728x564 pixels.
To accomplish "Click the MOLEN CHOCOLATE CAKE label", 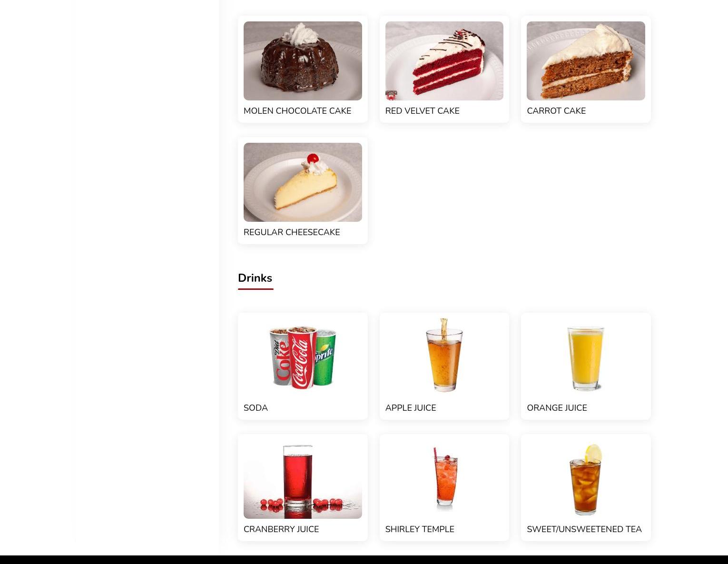I will (x=297, y=111).
